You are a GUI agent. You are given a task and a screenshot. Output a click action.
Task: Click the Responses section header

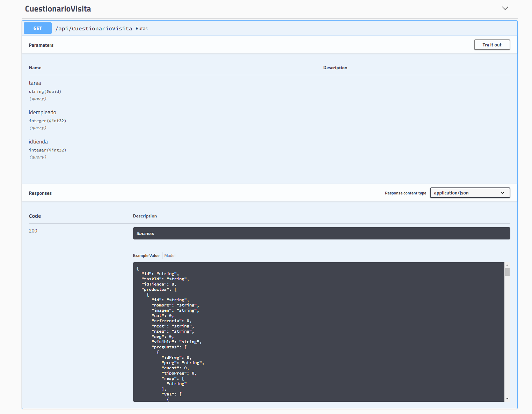coord(40,193)
